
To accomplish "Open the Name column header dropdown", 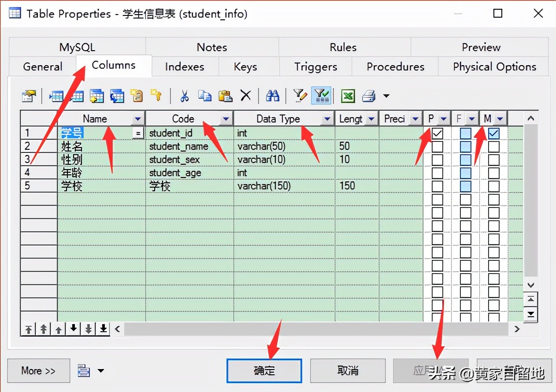I will (138, 118).
